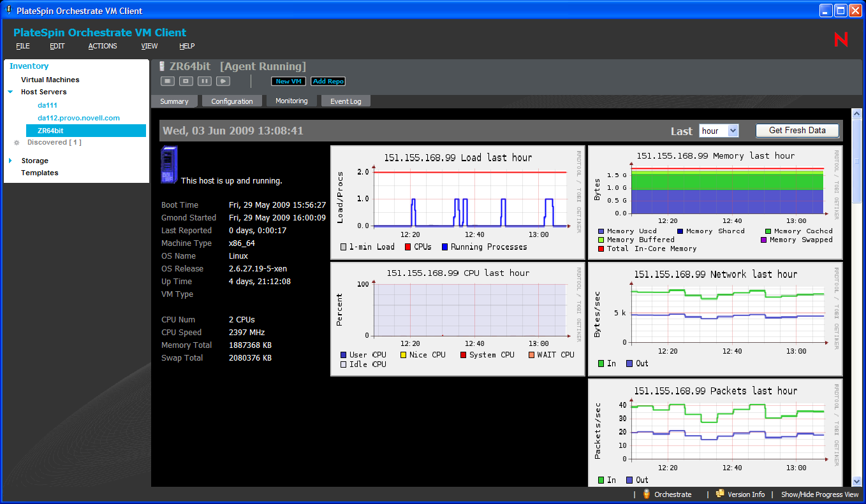Open the Actions menu

(x=103, y=46)
